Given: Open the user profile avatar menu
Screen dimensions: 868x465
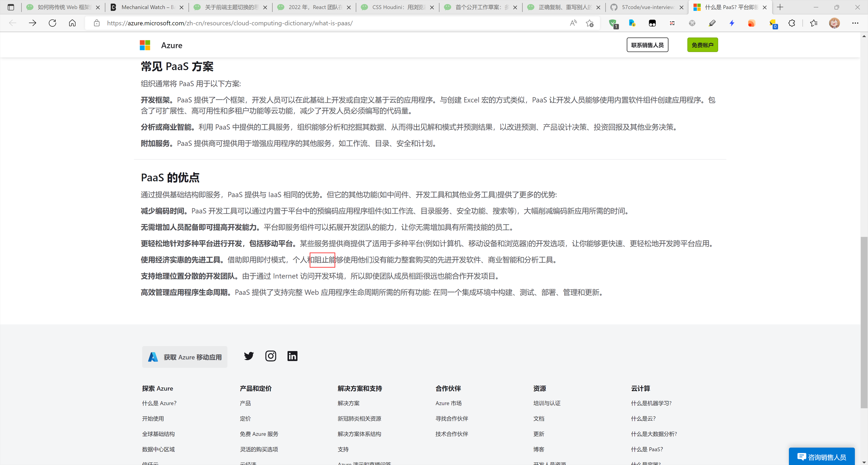Looking at the screenshot, I should [834, 23].
